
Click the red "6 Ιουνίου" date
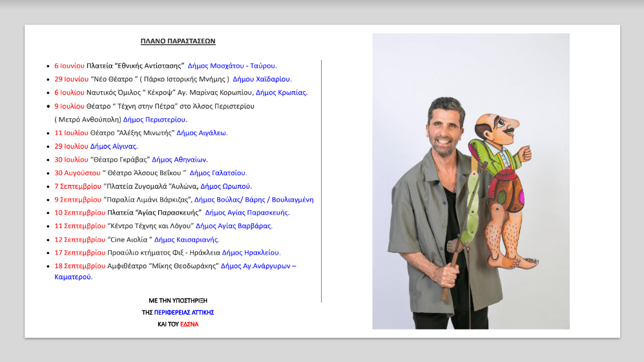69,65
